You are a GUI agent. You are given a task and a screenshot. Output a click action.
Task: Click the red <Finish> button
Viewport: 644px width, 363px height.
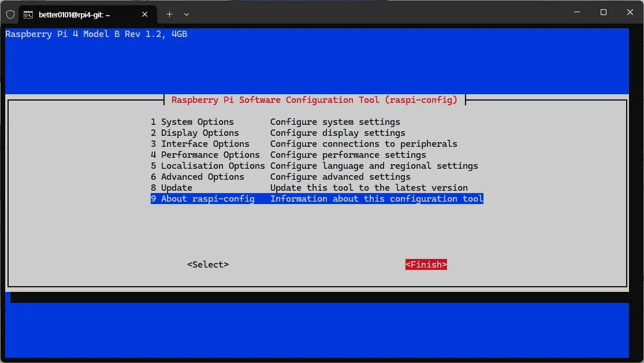pos(426,265)
